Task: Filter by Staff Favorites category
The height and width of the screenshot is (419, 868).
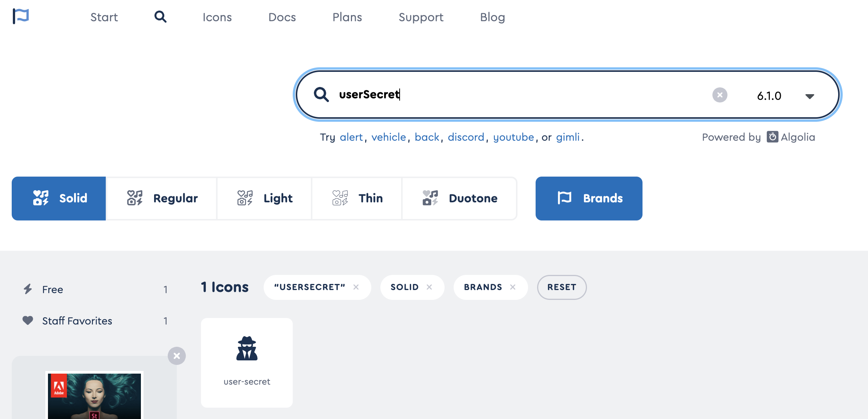Action: [x=77, y=321]
